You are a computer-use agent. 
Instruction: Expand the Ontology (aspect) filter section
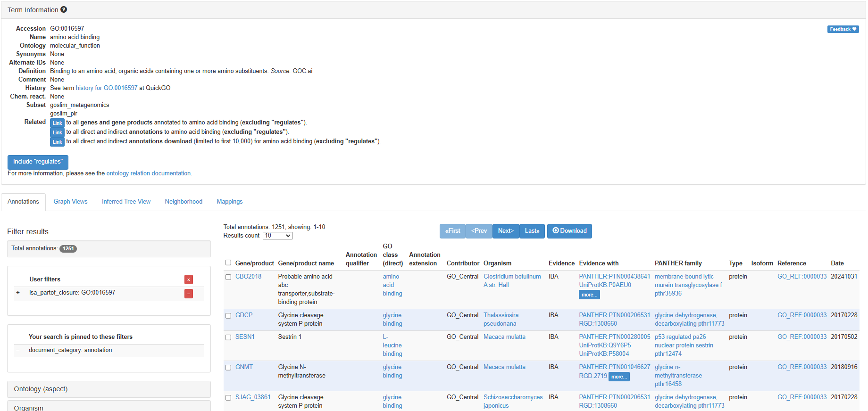coord(108,389)
